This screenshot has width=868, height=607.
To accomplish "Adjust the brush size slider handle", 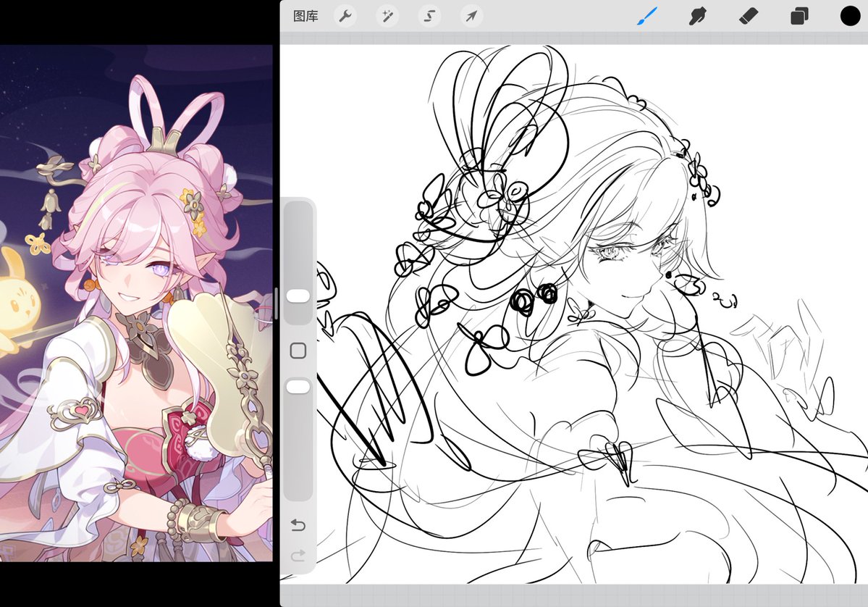I will (298, 296).
